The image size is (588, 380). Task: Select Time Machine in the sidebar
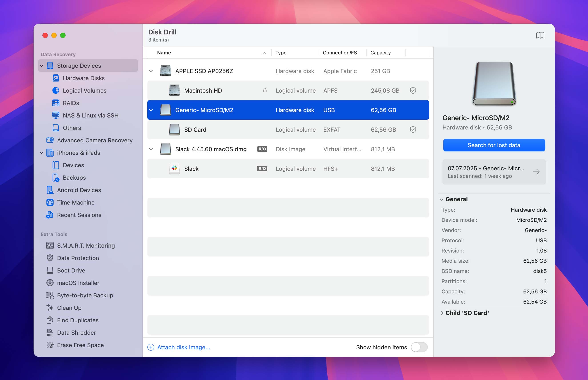[x=88, y=202]
